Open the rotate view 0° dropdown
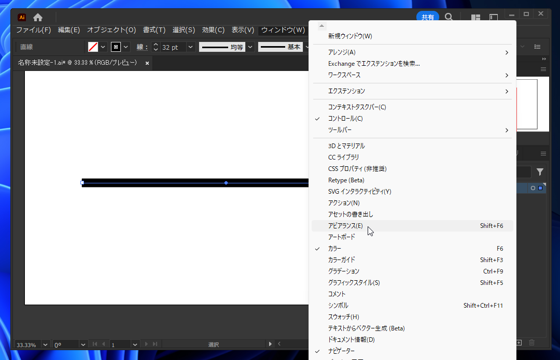Viewport: 560px width, 360px height. click(83, 345)
